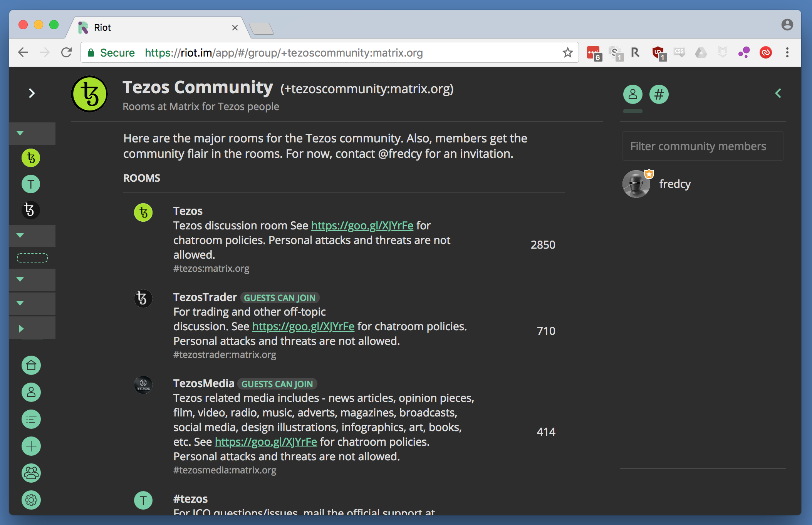Open the black Tezos room in sidebar
The image size is (812, 525).
(x=30, y=210)
